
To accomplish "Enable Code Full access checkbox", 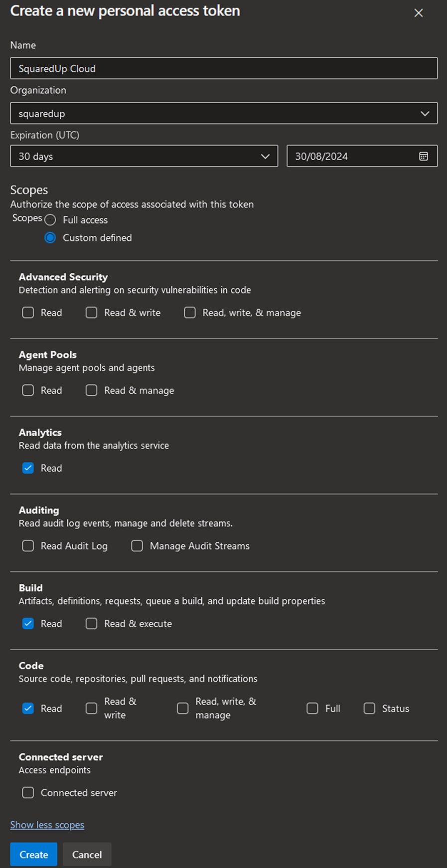I will pos(312,708).
